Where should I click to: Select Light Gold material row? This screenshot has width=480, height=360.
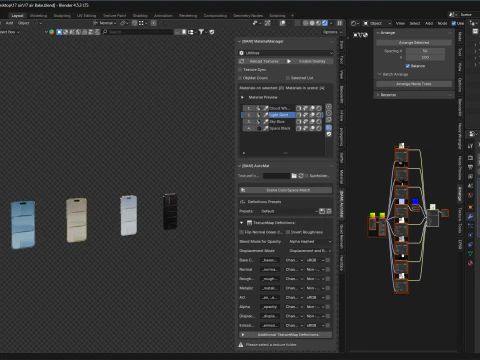(x=282, y=115)
